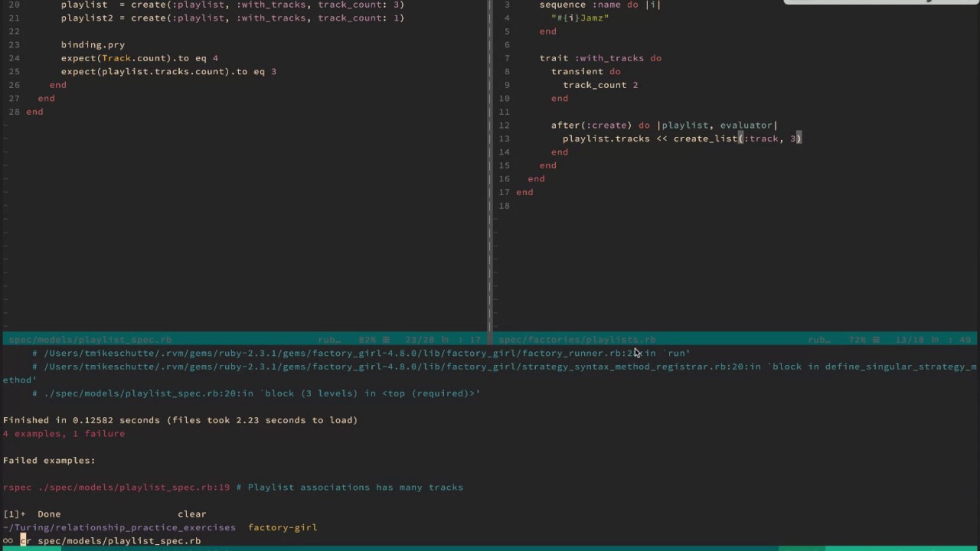The image size is (980, 551).
Task: Click 'playlist.tracks << create_list(:track, 3)' line
Action: 682,139
